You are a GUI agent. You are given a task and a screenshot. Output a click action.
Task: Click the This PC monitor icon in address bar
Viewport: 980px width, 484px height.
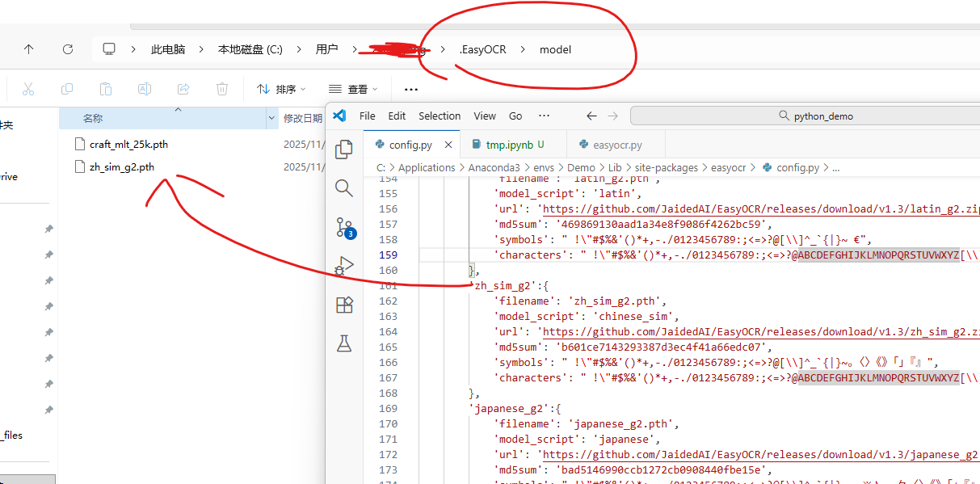(x=110, y=49)
